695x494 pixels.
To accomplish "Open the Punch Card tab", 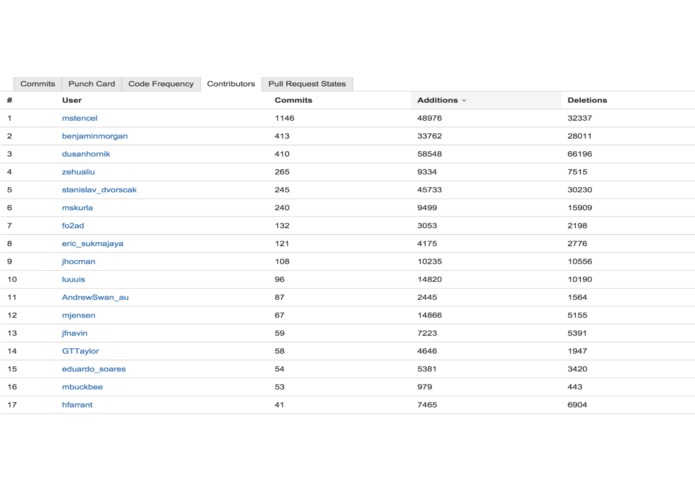I will (92, 84).
